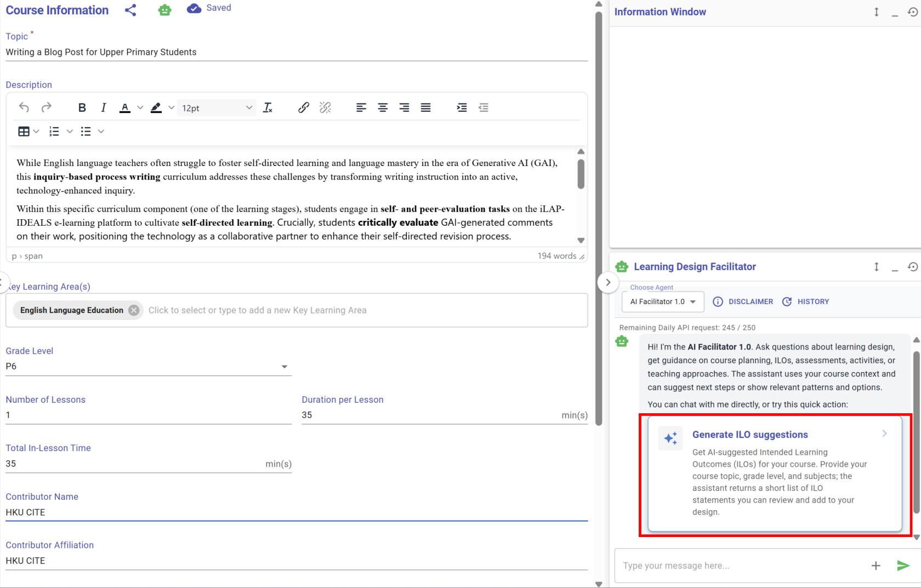Open the chat HISTORY button
The width and height of the screenshot is (921, 588).
click(805, 302)
